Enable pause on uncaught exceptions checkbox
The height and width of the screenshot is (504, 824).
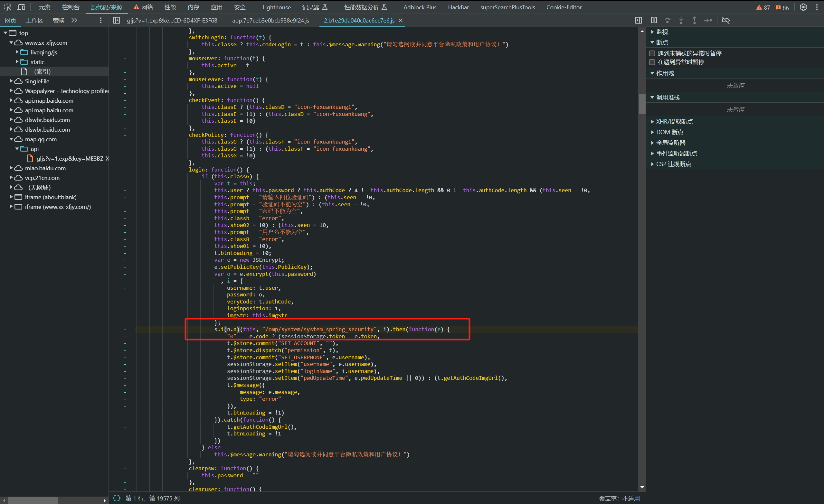click(x=652, y=53)
